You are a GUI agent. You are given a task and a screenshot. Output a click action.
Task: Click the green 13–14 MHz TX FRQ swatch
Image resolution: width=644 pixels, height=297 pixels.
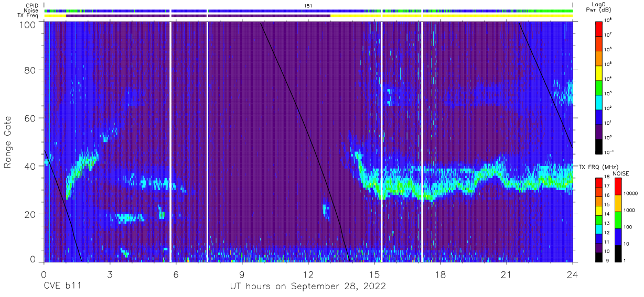(x=599, y=219)
